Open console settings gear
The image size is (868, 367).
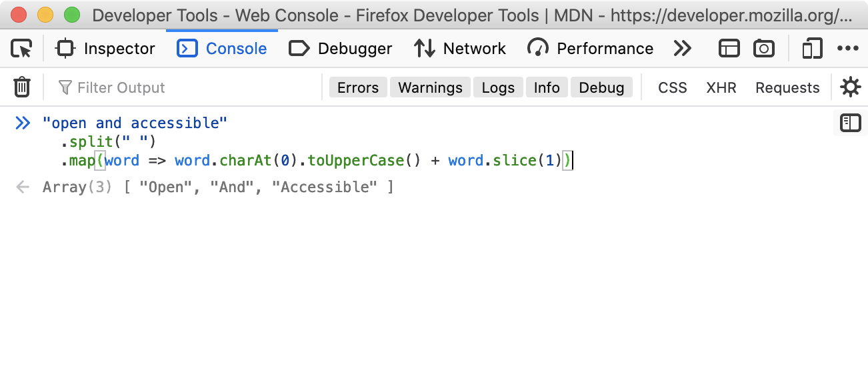point(850,87)
